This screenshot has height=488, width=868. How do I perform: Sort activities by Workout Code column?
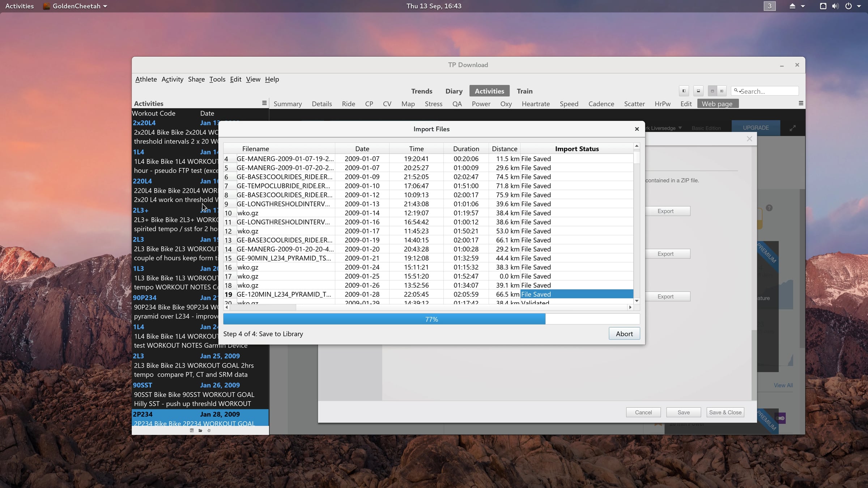[154, 113]
